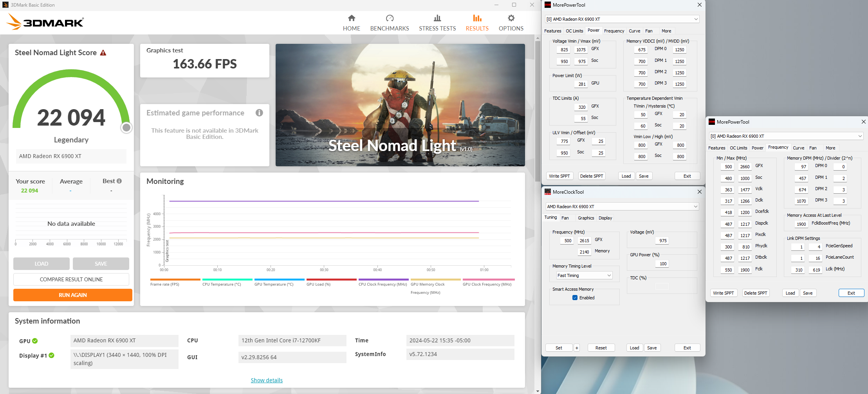
Task: Click the orange Frame rate legend color bar
Action: [175, 279]
